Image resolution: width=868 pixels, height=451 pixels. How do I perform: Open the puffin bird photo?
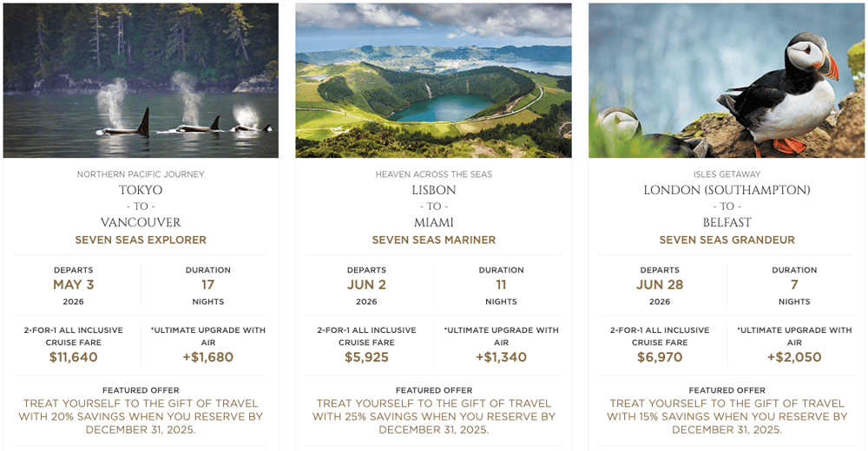tap(727, 81)
